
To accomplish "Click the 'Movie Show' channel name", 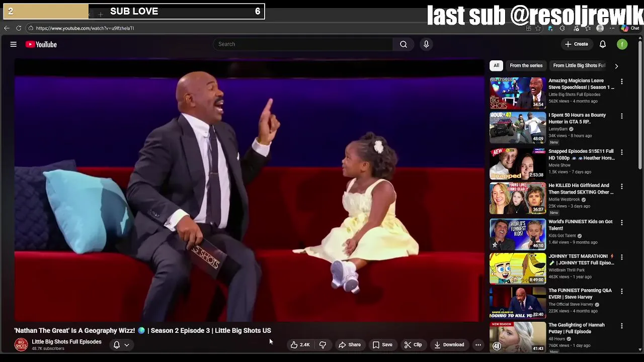I will 559,165.
